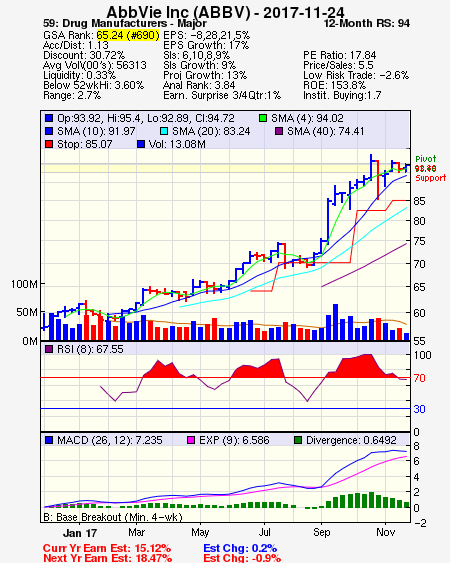Click the Nov date axis label
Screen dimensions: 450x563
pos(386,532)
